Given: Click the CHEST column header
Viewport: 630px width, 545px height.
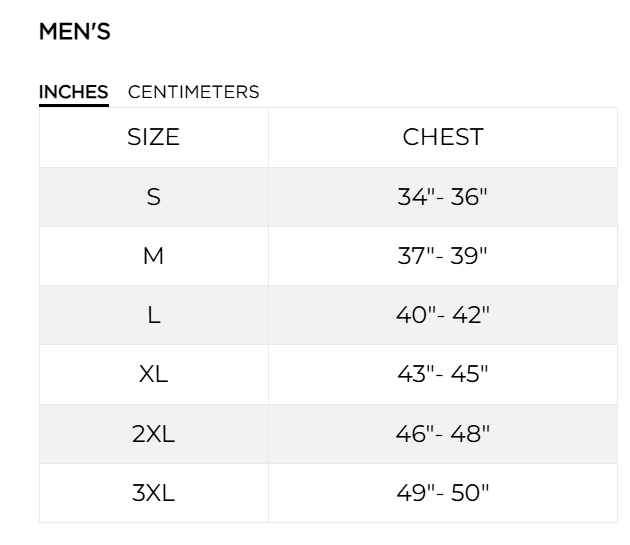Looking at the screenshot, I should [x=442, y=138].
